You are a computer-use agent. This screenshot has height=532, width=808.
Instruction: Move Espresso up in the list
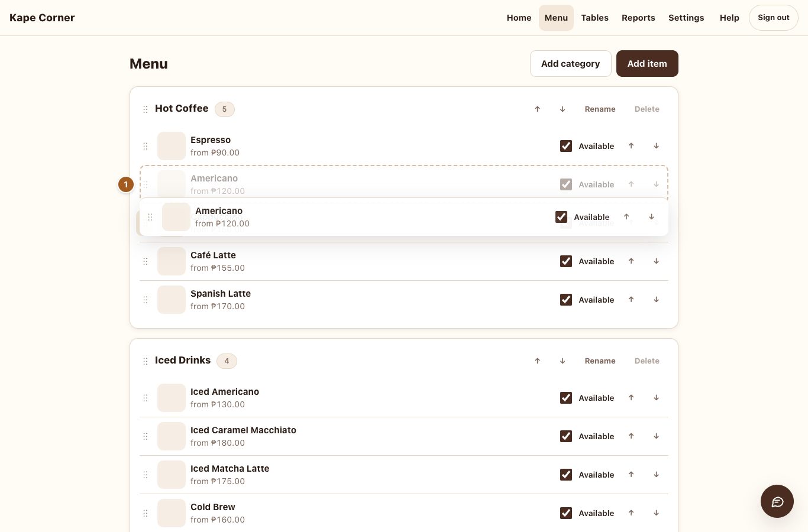click(x=631, y=146)
